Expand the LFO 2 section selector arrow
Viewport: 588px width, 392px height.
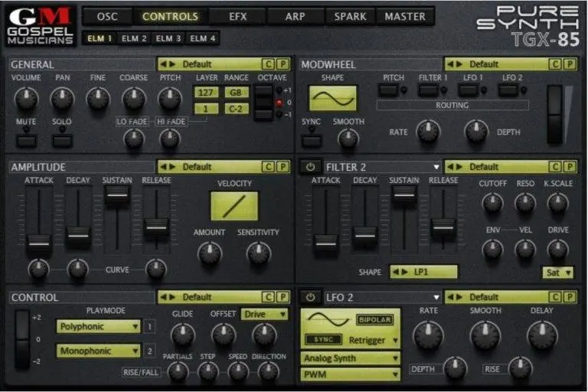point(436,298)
